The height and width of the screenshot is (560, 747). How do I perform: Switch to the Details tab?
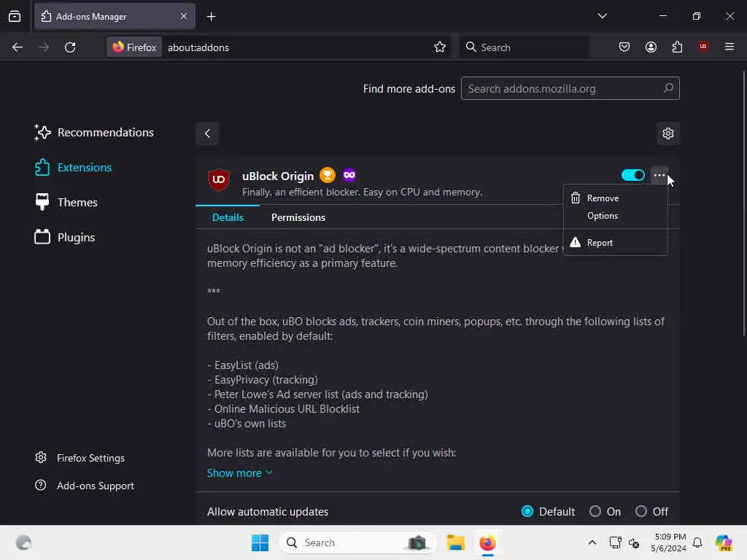click(x=228, y=217)
